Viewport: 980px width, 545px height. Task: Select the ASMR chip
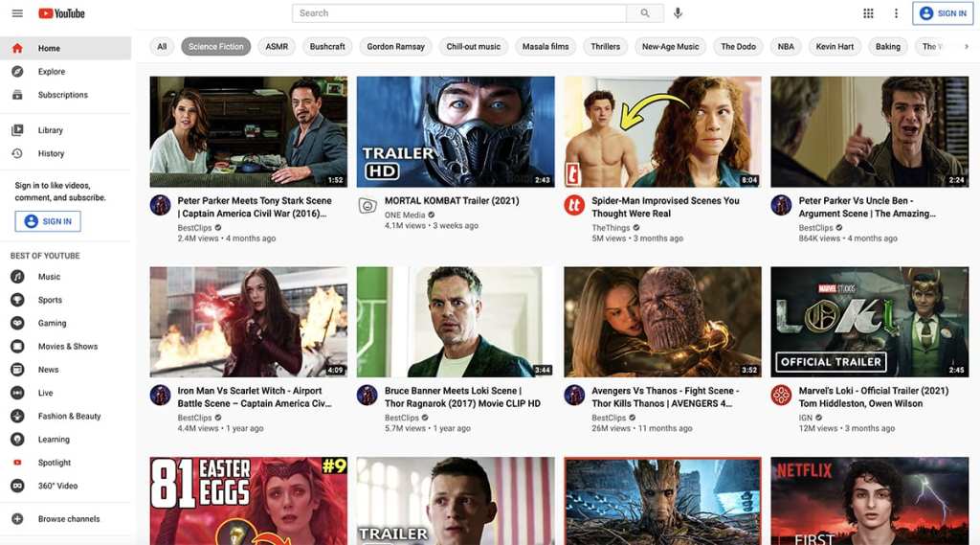click(x=277, y=46)
